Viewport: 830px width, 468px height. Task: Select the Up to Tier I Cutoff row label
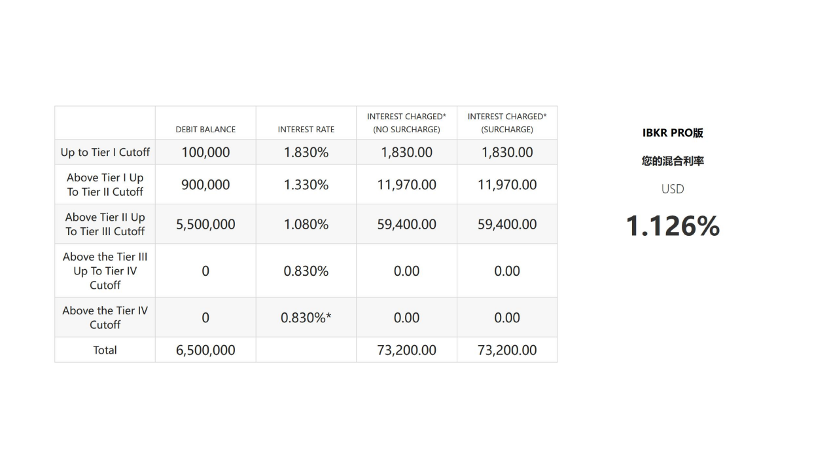coord(105,152)
